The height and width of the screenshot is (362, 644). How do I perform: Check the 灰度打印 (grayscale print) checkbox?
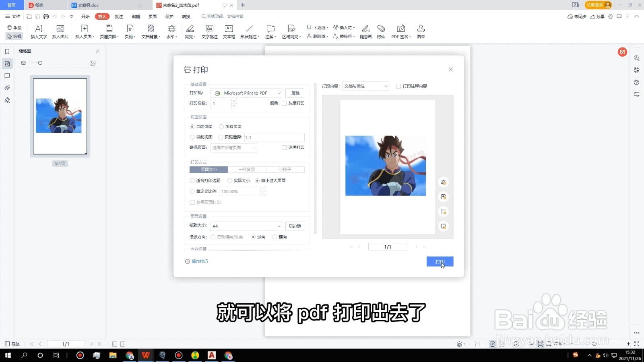click(x=284, y=103)
